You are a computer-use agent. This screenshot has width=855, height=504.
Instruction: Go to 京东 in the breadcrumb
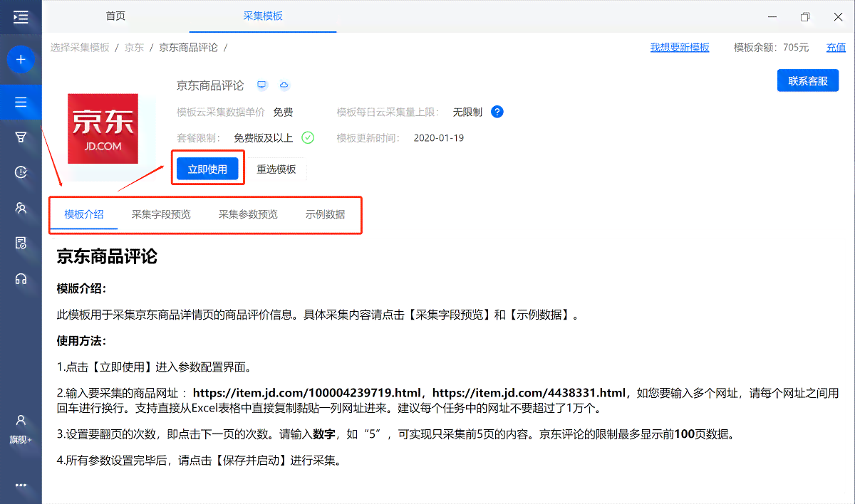pos(134,48)
